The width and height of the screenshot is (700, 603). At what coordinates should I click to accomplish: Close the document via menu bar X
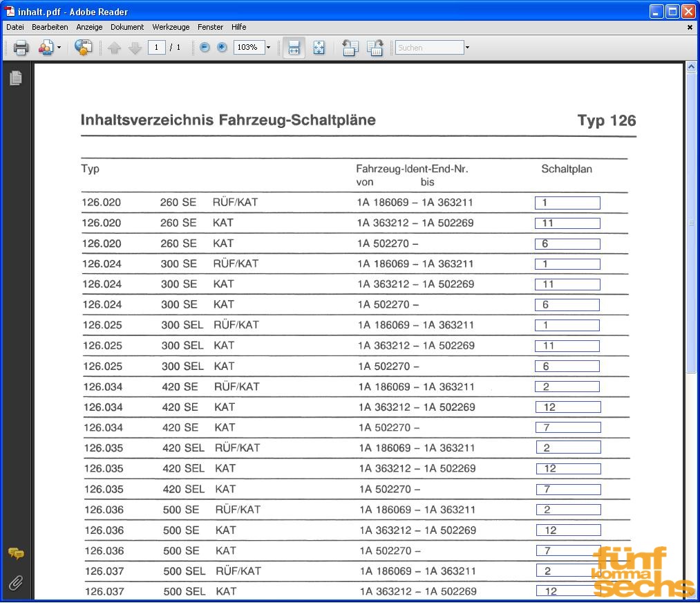pyautogui.click(x=690, y=27)
